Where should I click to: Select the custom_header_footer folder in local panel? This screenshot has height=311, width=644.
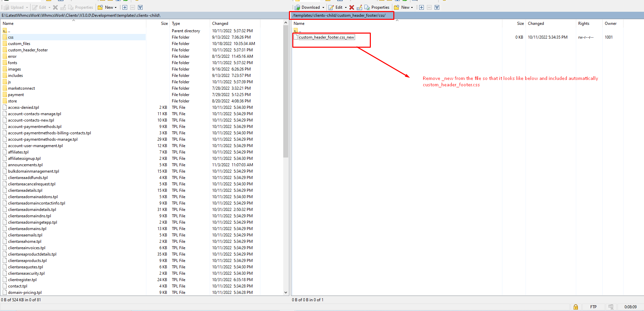(28, 50)
